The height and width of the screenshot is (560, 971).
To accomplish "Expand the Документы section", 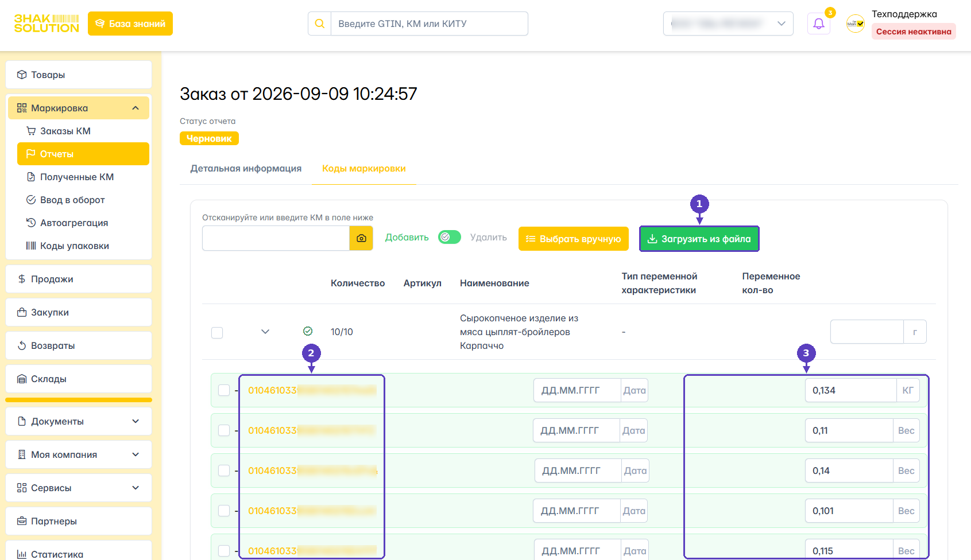I will pos(79,421).
